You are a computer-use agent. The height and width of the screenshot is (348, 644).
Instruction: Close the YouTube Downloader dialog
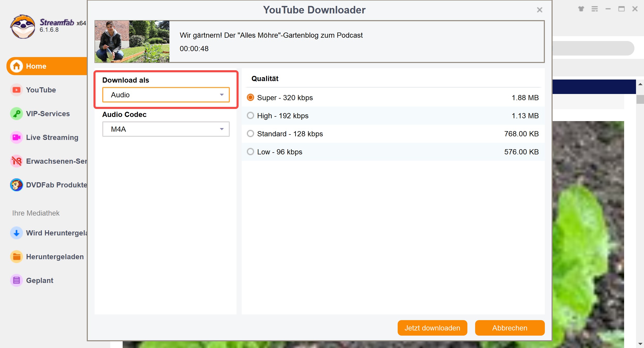pos(539,10)
